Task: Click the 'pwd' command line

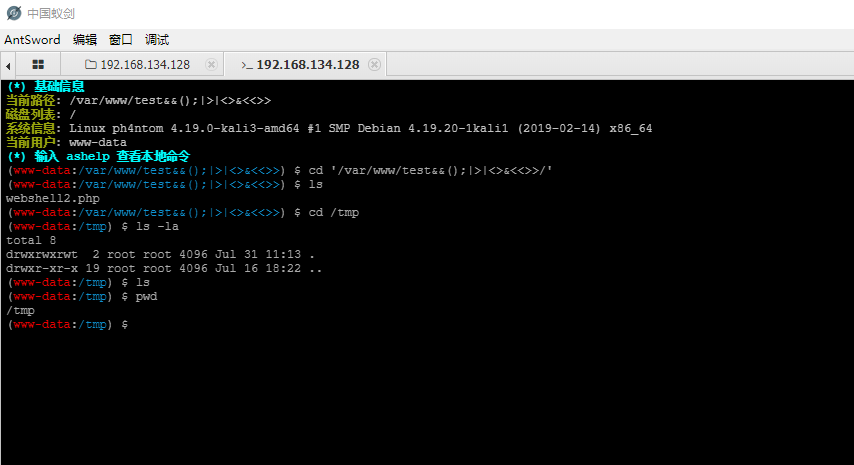Action: click(82, 297)
